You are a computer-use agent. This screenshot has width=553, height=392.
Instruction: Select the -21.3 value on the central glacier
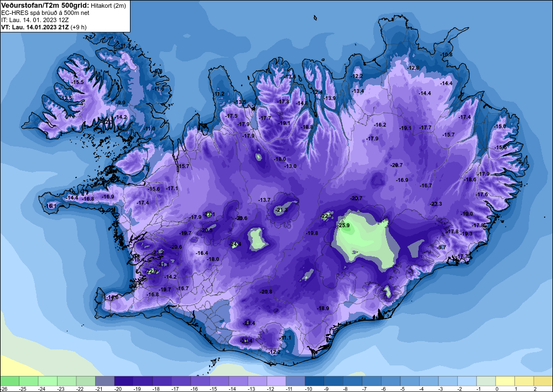[281, 210]
